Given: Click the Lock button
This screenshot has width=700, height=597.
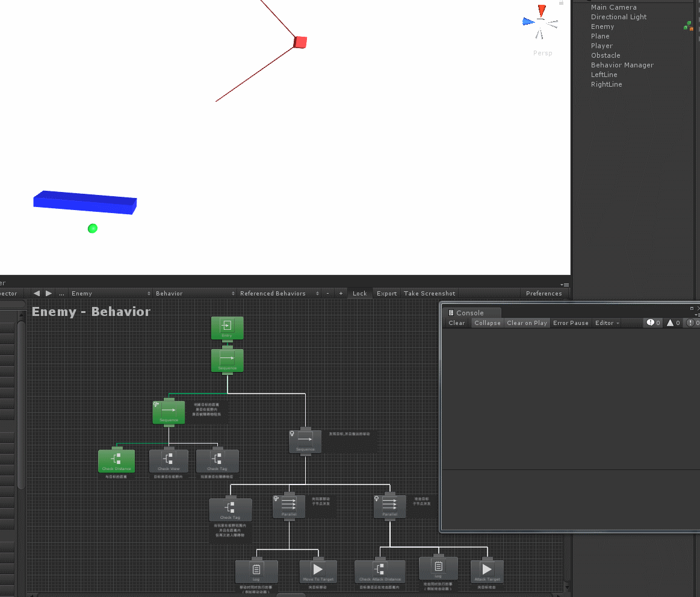Looking at the screenshot, I should (359, 293).
